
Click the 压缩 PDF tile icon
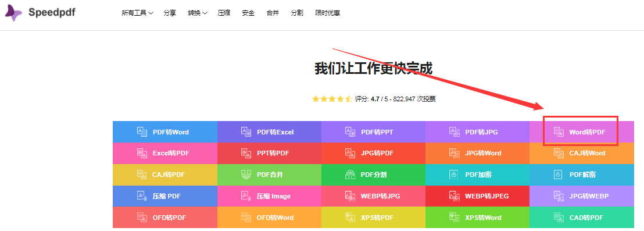click(x=142, y=196)
